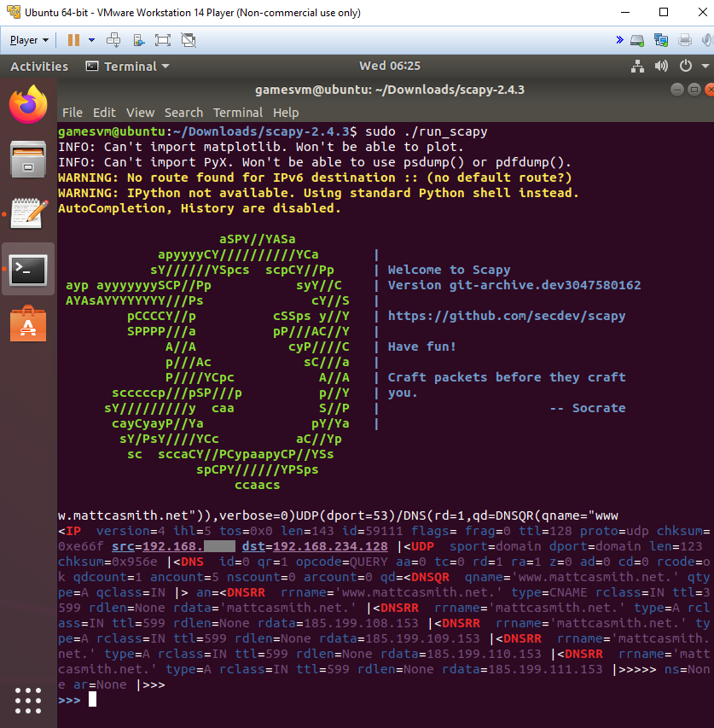This screenshot has height=728, width=714.
Task: Open the Terminal menu in menu bar
Action: 238,113
